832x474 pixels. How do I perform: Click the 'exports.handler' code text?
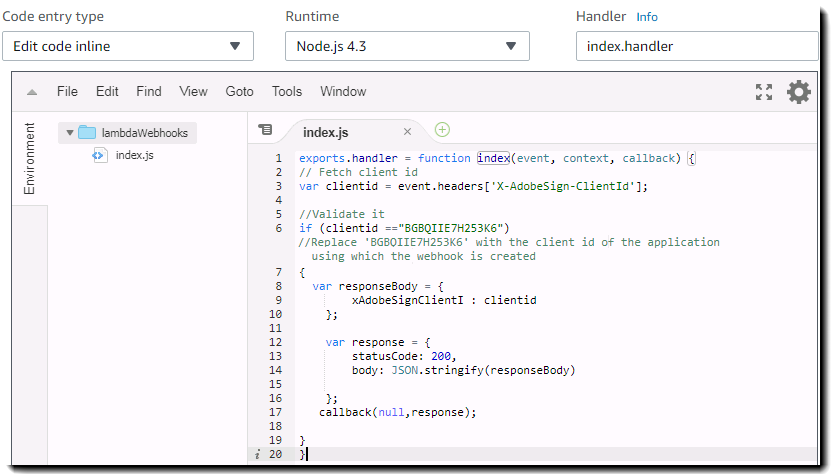[x=348, y=158]
